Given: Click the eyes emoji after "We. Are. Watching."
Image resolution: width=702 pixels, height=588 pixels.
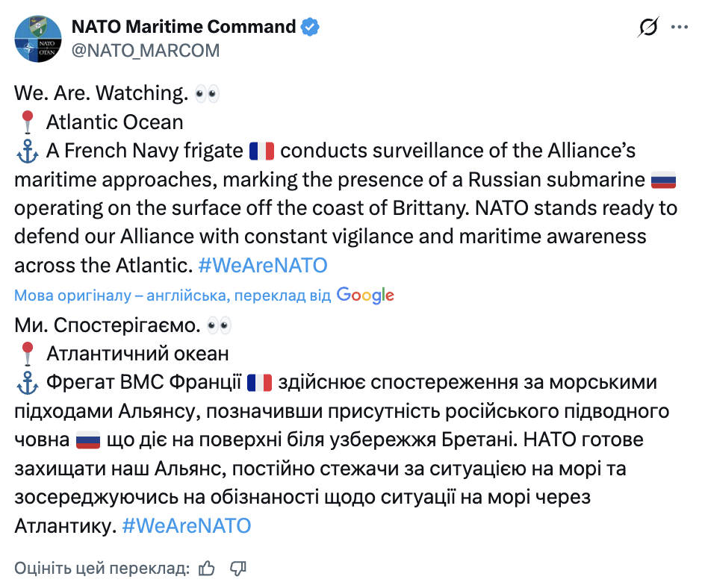Looking at the screenshot, I should (206, 93).
